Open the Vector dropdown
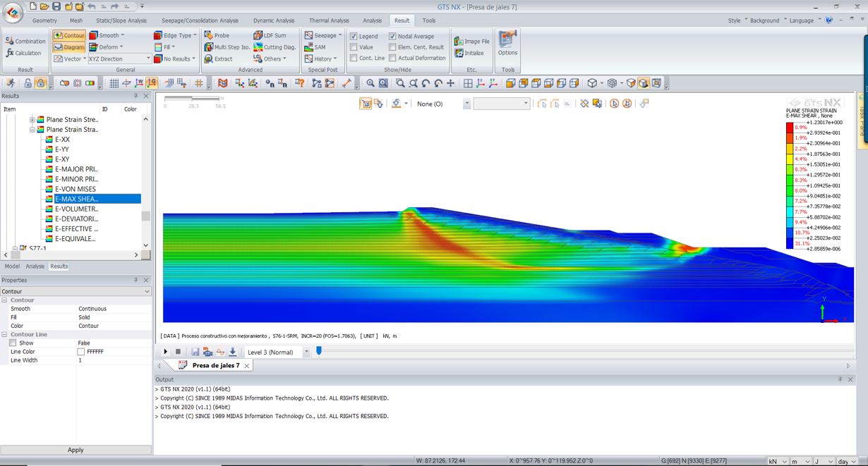This screenshot has height=466, width=868. [69, 59]
